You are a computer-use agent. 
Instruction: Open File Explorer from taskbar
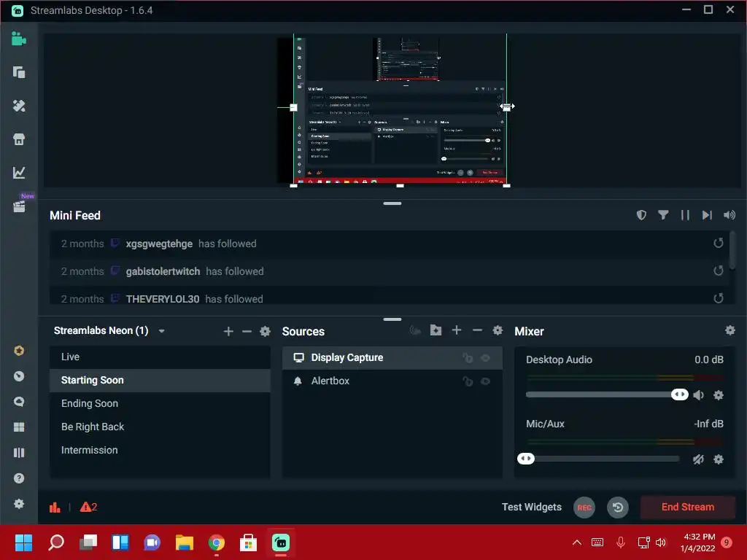(x=185, y=542)
